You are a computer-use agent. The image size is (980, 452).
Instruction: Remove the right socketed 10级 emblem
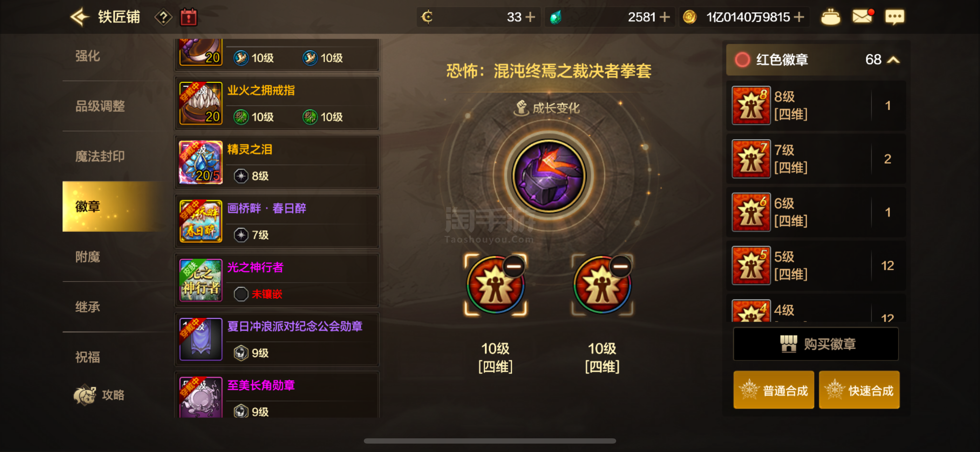pos(620,266)
